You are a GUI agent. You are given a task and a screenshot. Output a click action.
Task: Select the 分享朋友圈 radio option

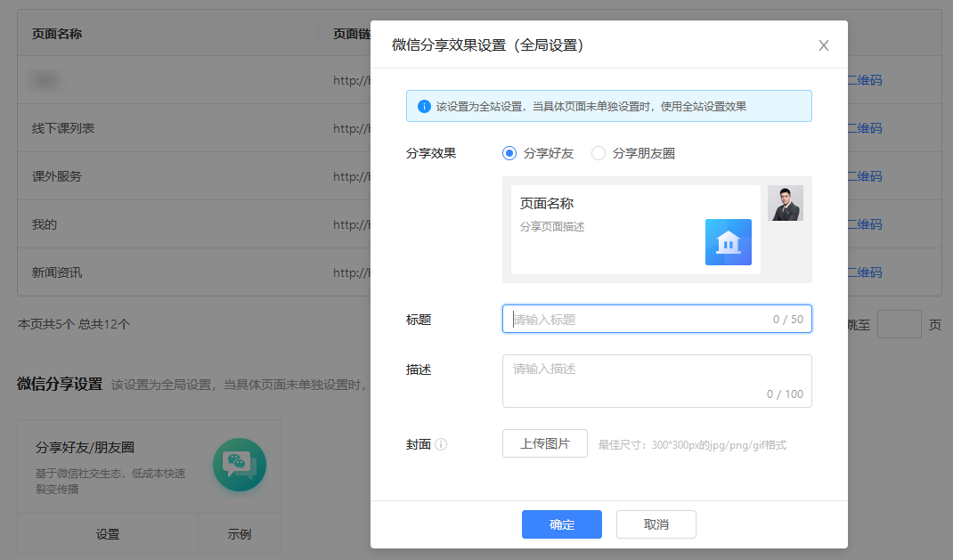tap(599, 153)
